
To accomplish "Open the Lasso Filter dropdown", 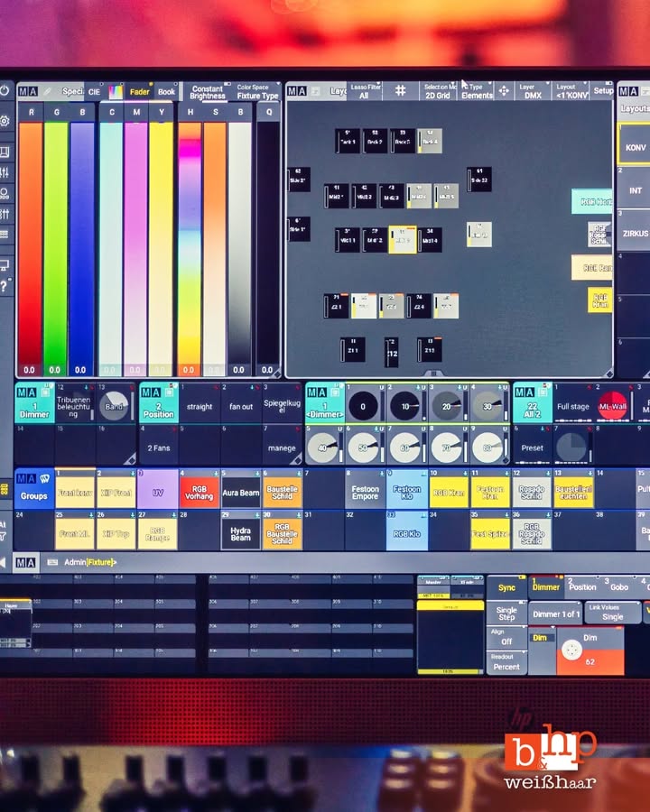I will 364,91.
